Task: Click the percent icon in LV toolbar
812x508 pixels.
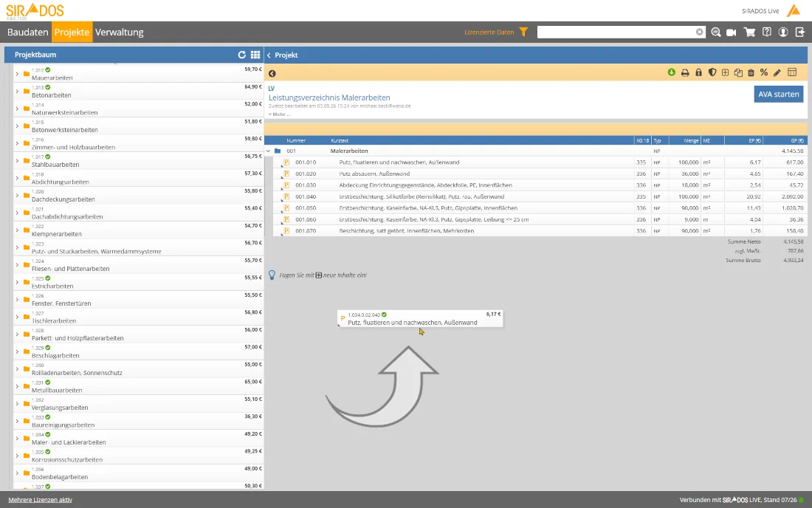Action: coord(764,72)
